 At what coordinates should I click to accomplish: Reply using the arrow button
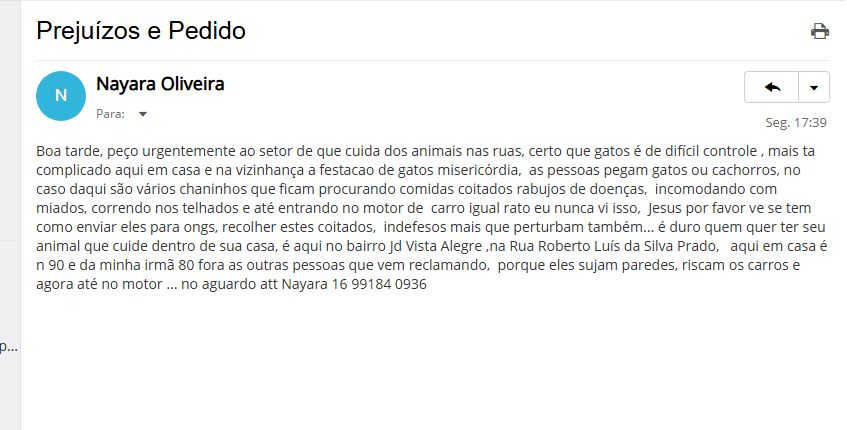772,87
